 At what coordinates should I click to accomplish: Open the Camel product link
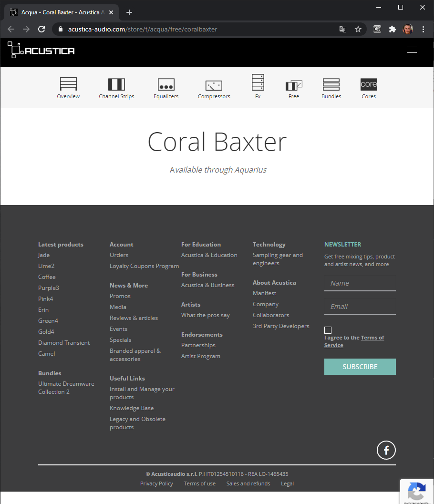click(x=47, y=354)
